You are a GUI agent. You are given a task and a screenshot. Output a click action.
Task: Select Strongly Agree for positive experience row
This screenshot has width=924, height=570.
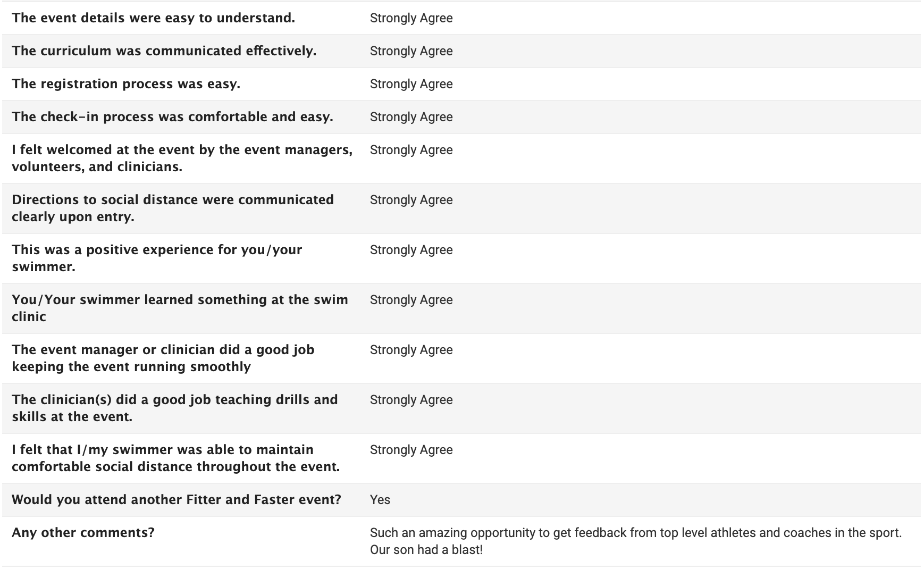pos(411,250)
